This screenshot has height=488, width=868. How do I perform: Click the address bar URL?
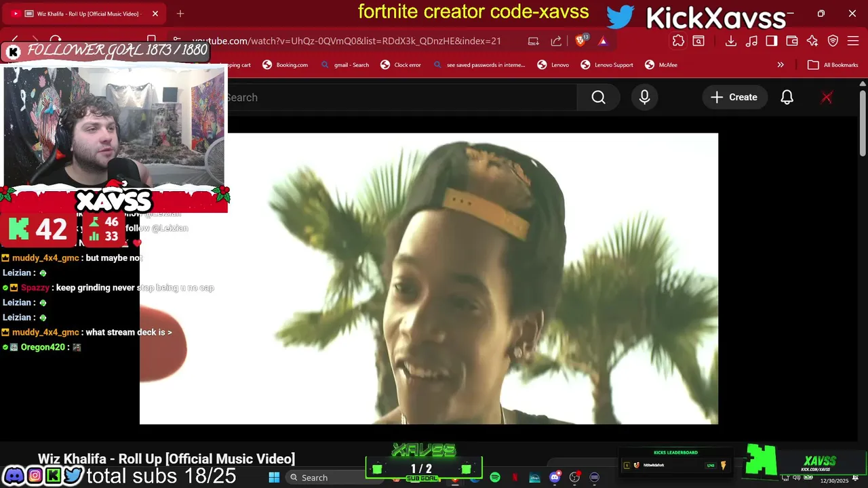coord(346,41)
